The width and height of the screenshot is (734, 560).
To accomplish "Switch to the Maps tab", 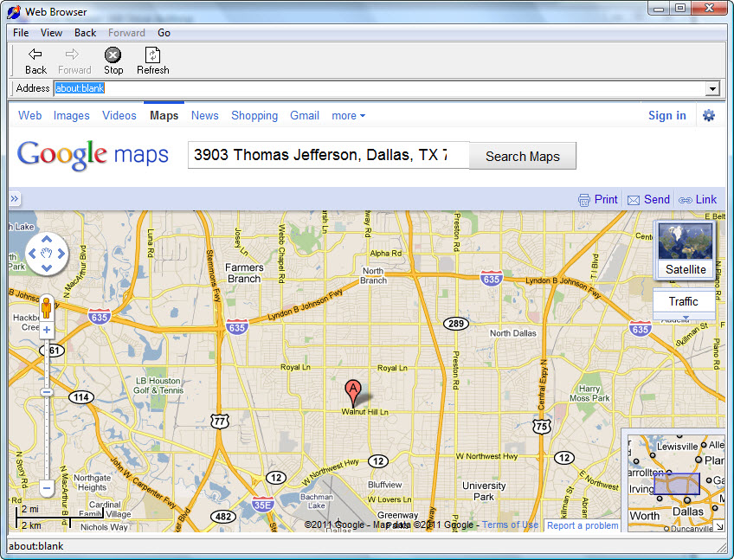I will click(x=164, y=115).
